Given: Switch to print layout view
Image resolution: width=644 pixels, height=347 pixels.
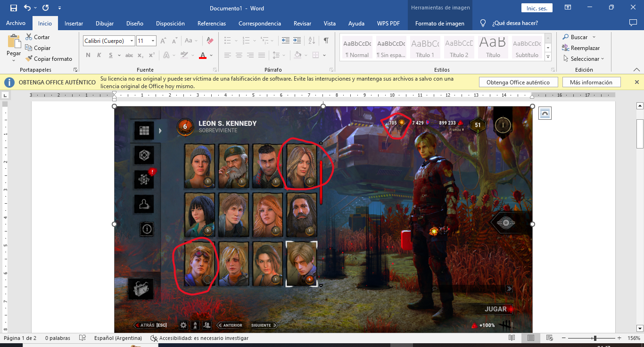Looking at the screenshot, I should (x=531, y=338).
